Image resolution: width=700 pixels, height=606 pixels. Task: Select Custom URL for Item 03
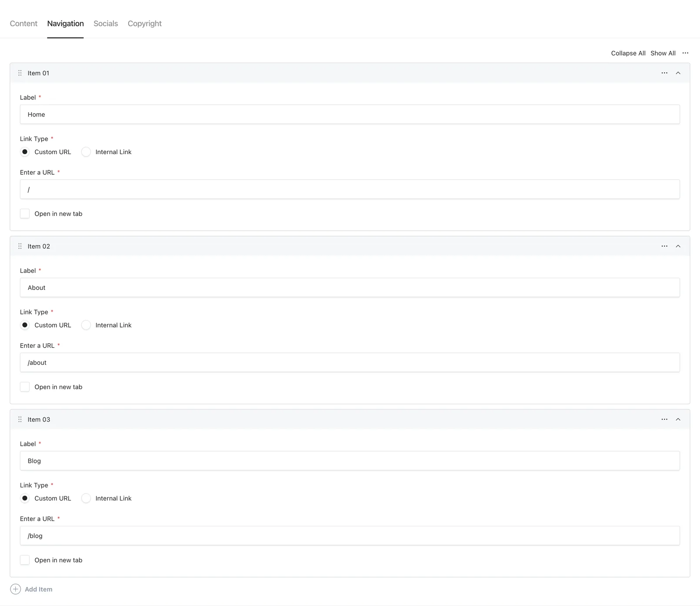(x=25, y=498)
